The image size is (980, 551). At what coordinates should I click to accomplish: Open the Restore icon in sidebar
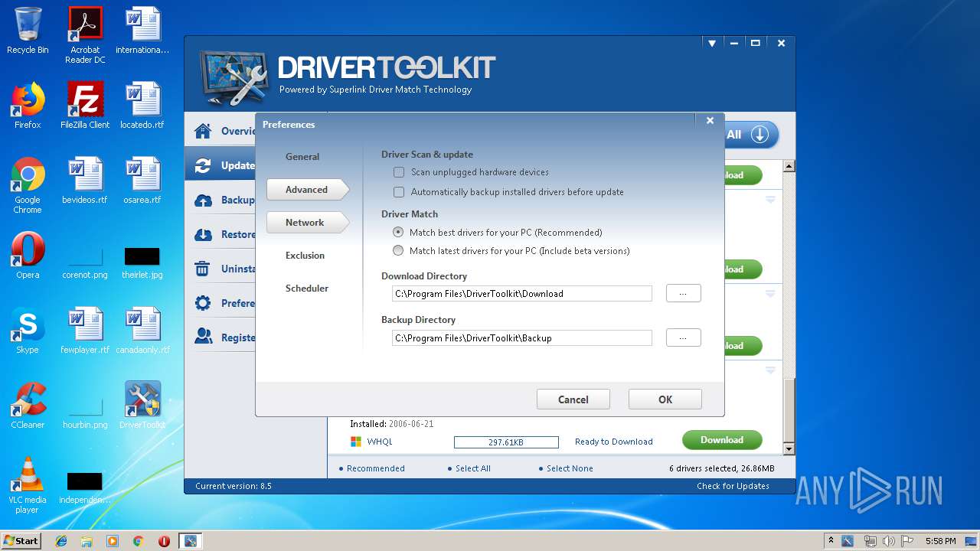203,234
